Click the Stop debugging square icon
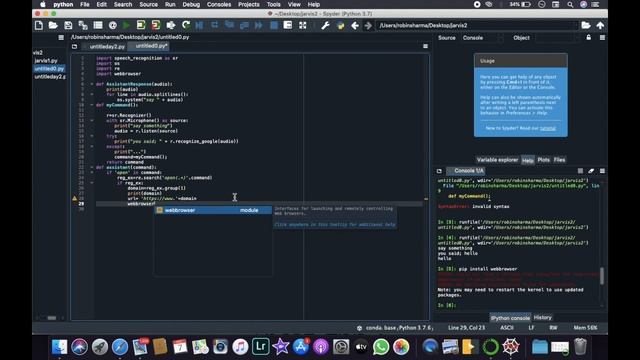The width and height of the screenshot is (640, 360). coord(274,25)
